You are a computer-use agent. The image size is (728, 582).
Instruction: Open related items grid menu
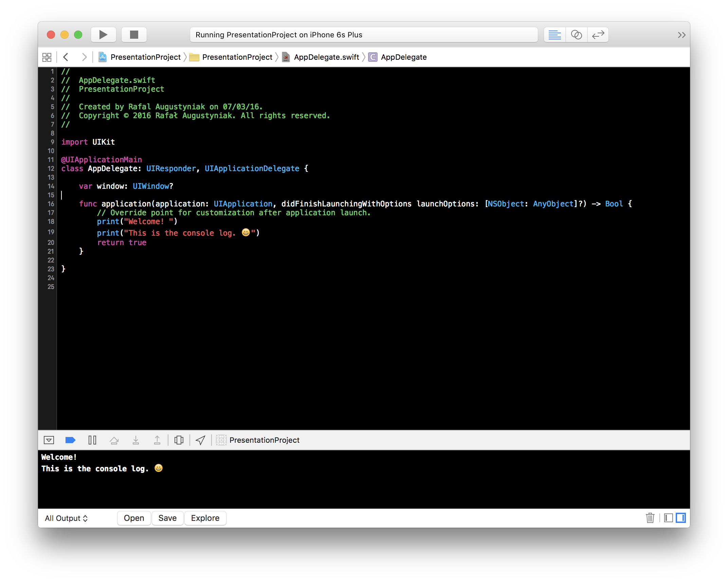tap(47, 57)
